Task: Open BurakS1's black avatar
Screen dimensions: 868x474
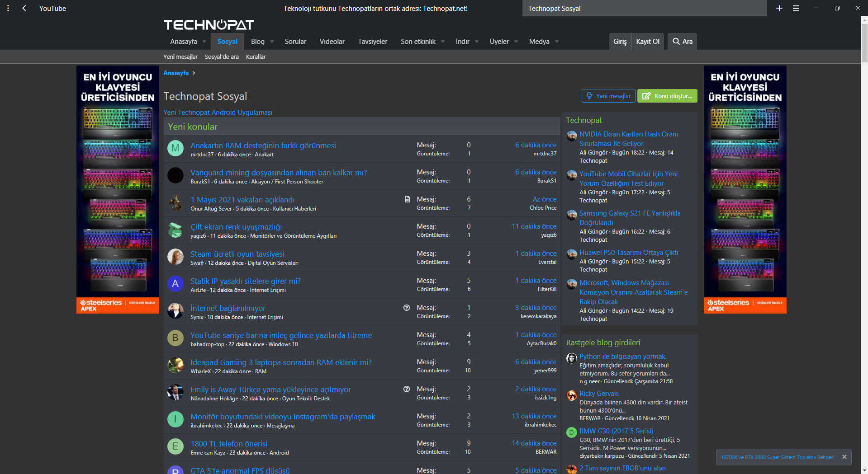Action: [x=175, y=175]
